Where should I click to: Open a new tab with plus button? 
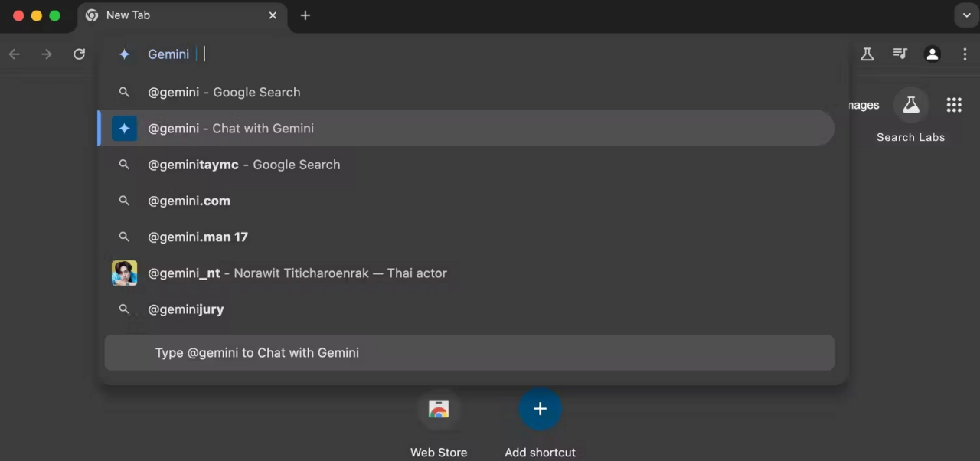point(305,15)
